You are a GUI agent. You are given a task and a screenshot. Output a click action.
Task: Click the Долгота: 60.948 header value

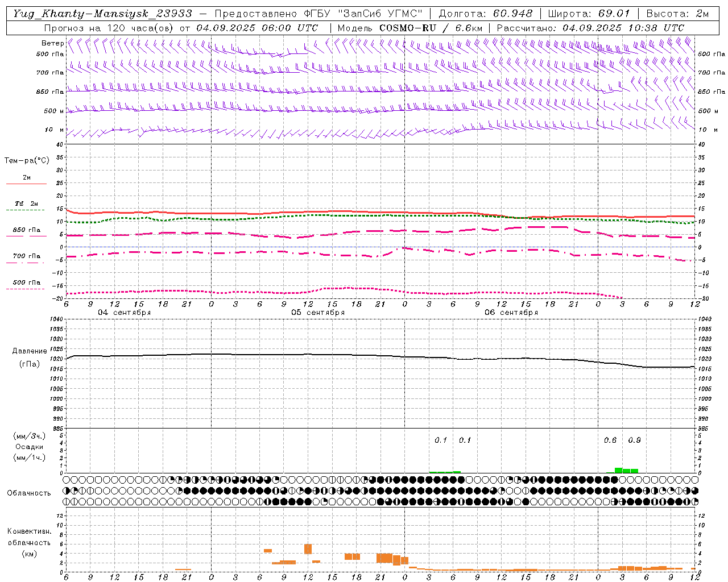485,14
